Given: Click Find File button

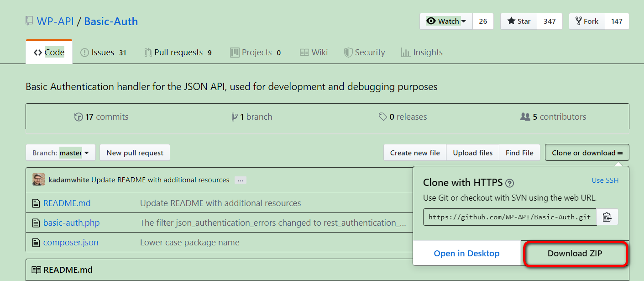Looking at the screenshot, I should 519,153.
